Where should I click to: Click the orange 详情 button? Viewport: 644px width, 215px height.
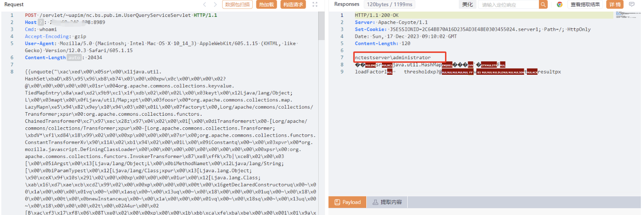click(x=615, y=4)
